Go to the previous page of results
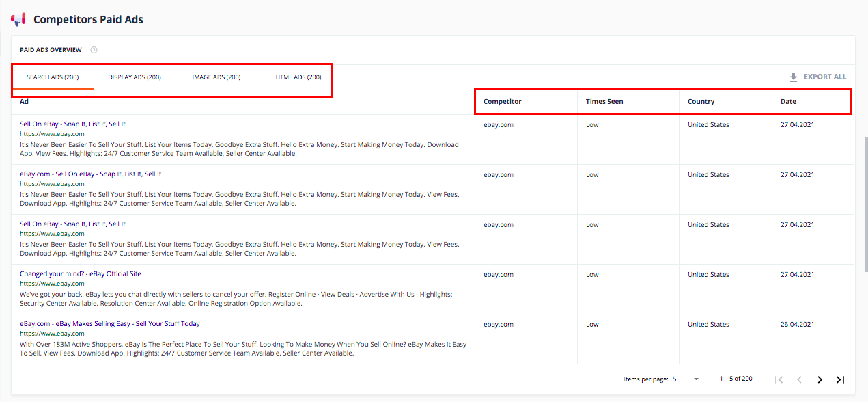The height and width of the screenshot is (402, 868). click(799, 379)
